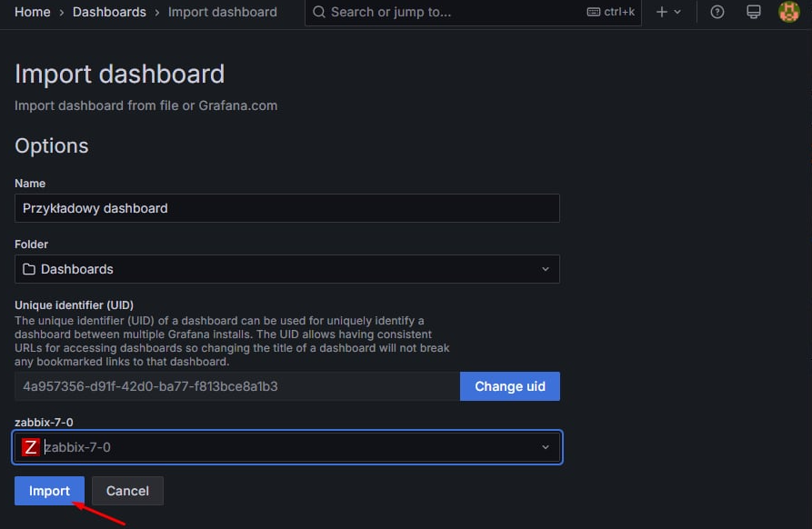
Task: Click the red Zabbix Z datasource icon
Action: [31, 447]
